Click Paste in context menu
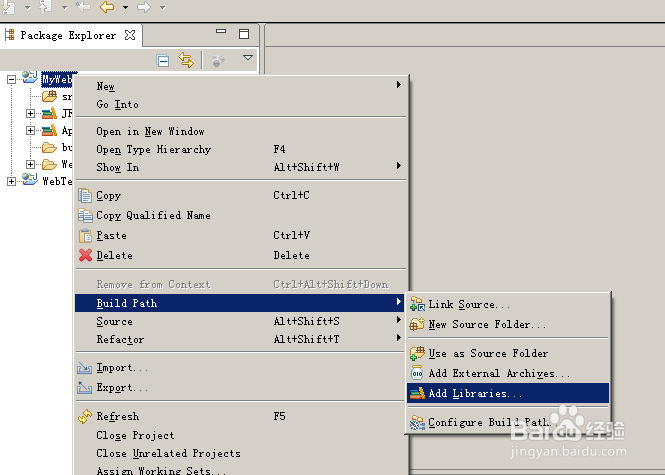Image resolution: width=665 pixels, height=475 pixels. point(240,235)
